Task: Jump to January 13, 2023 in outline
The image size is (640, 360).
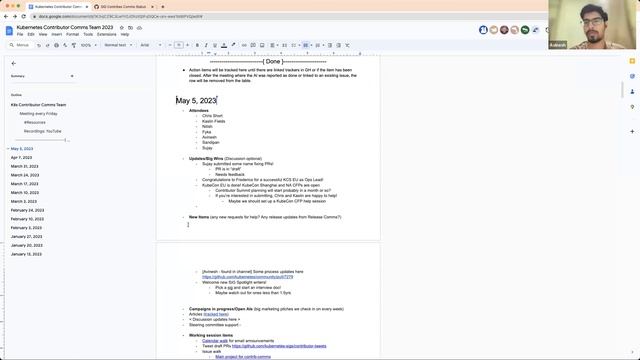Action: click(x=26, y=254)
